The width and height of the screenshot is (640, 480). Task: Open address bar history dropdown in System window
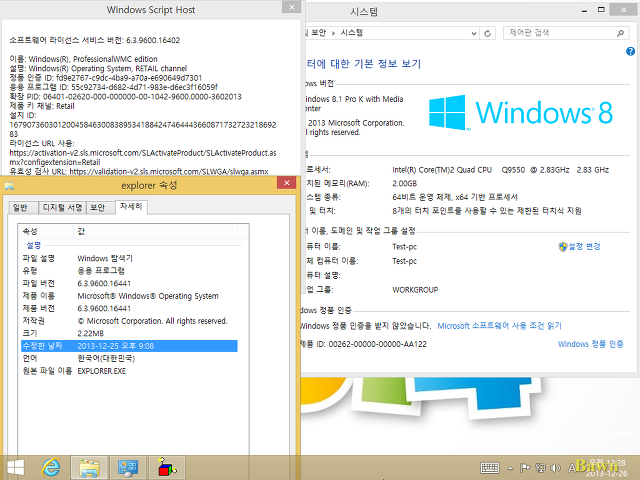point(473,33)
